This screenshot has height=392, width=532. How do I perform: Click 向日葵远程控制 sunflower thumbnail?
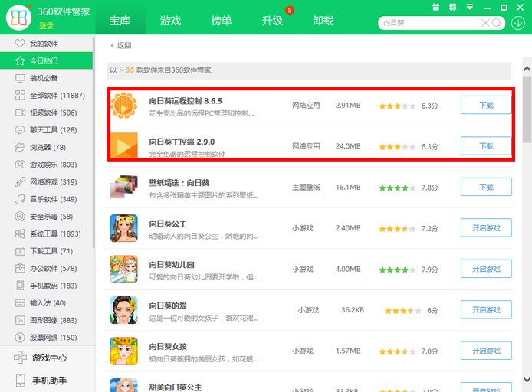(x=124, y=106)
